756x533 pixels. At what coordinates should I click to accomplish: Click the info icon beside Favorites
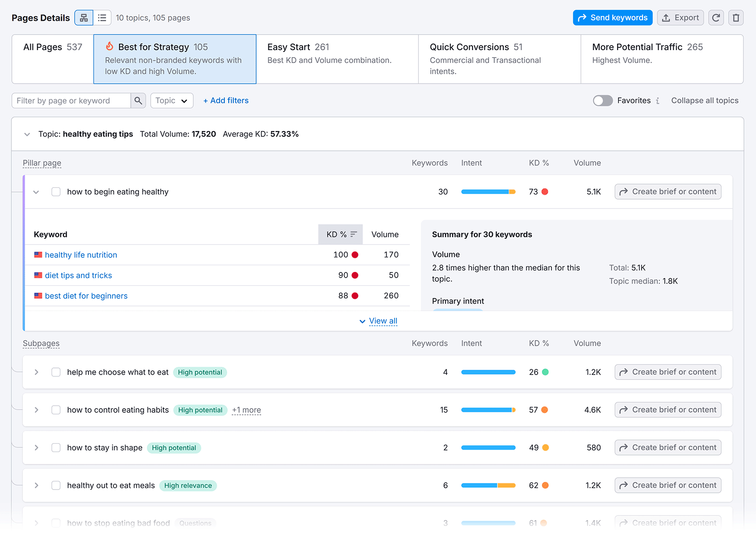coord(658,100)
